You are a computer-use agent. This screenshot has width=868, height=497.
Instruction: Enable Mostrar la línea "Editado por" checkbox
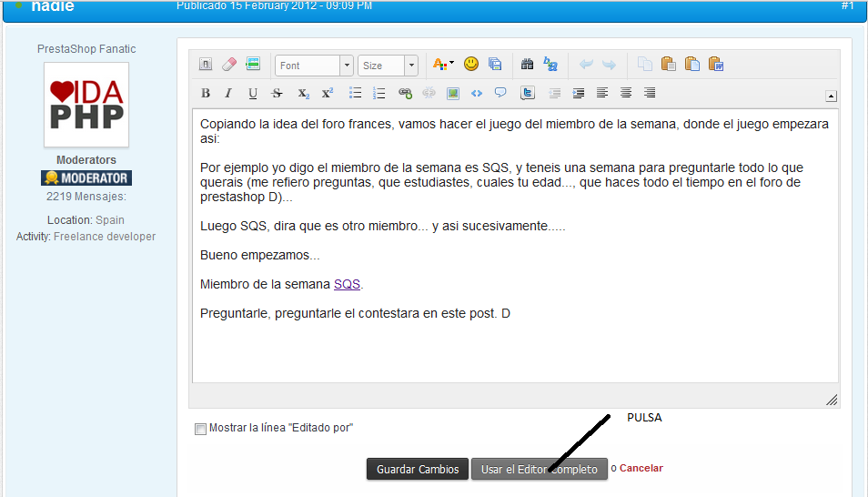click(200, 429)
